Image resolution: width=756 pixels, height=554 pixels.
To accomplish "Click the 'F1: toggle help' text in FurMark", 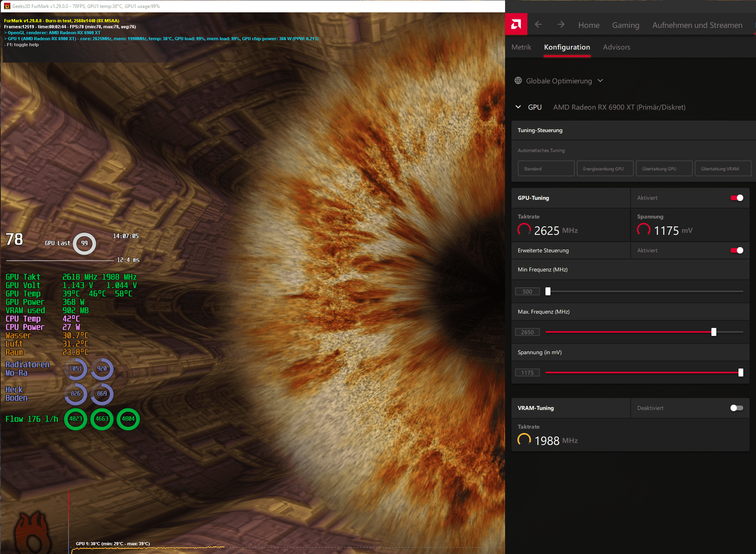I will [22, 45].
